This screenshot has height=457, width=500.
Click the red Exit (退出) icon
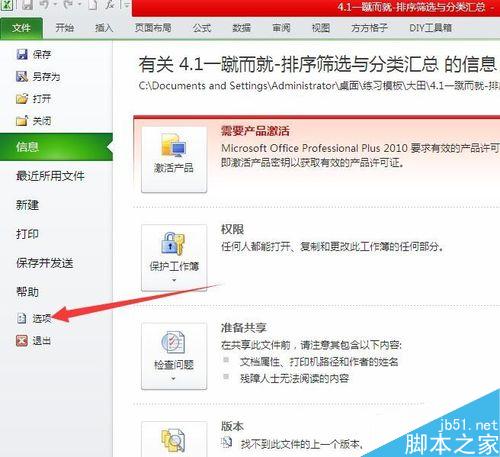click(x=22, y=341)
